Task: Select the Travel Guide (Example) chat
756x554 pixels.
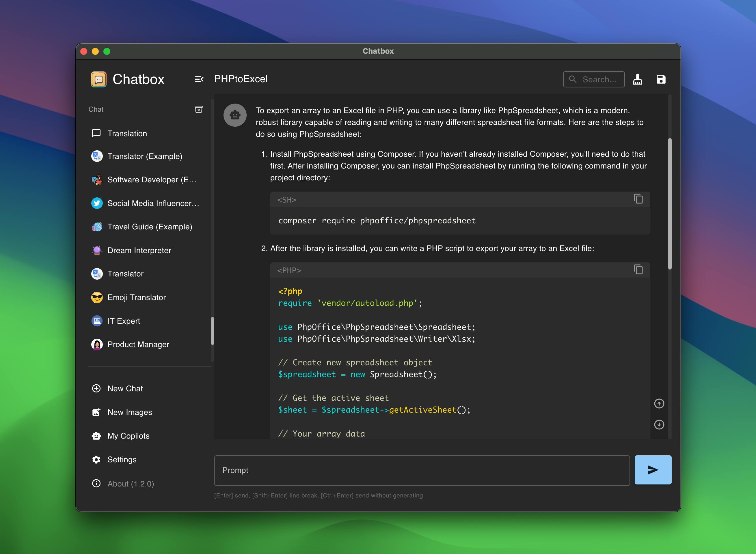Action: (x=147, y=227)
